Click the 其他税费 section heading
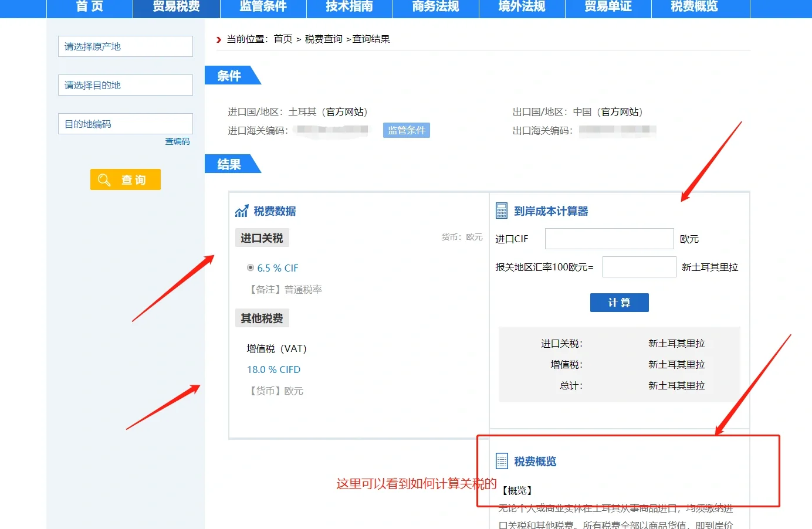Screen dimensions: 812x529 pos(262,318)
